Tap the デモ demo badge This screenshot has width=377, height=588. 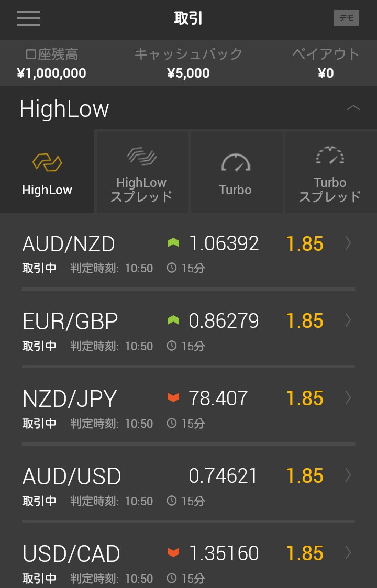click(347, 18)
